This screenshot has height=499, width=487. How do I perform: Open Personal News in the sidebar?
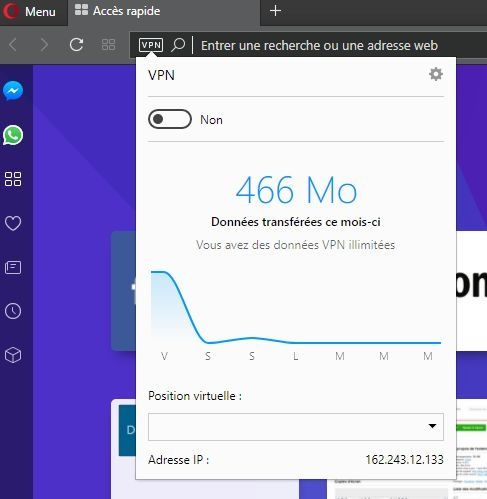13,267
